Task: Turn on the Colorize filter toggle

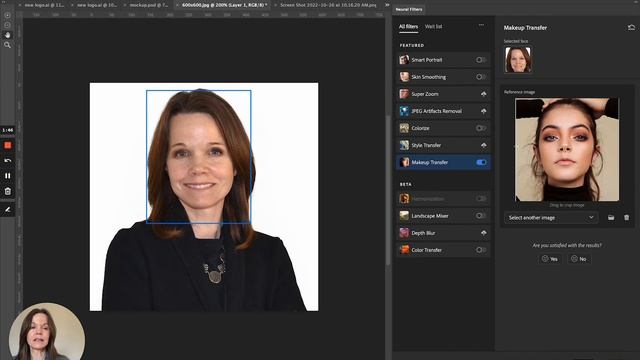Action: (481, 128)
